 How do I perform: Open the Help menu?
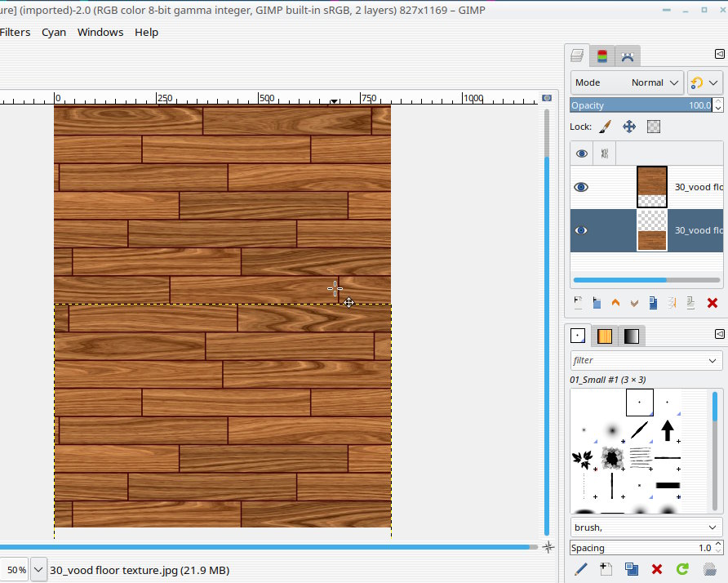pos(146,33)
